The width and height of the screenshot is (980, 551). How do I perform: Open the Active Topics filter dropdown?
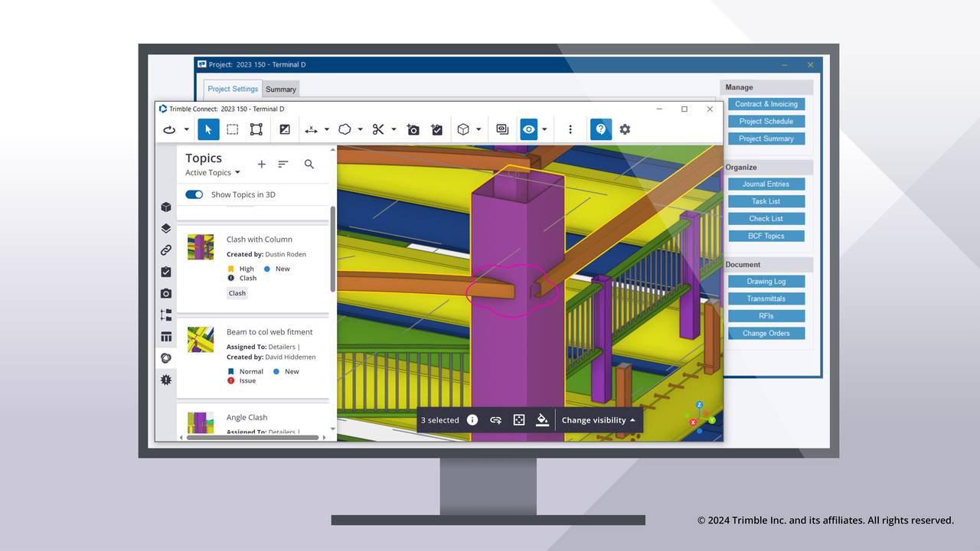click(213, 172)
